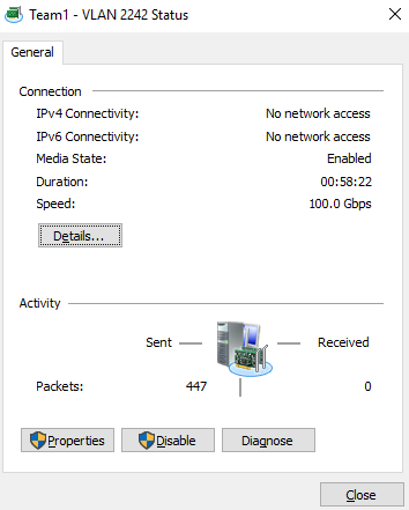Click the Close button at bottom
Image resolution: width=409 pixels, height=510 pixels.
(x=362, y=495)
